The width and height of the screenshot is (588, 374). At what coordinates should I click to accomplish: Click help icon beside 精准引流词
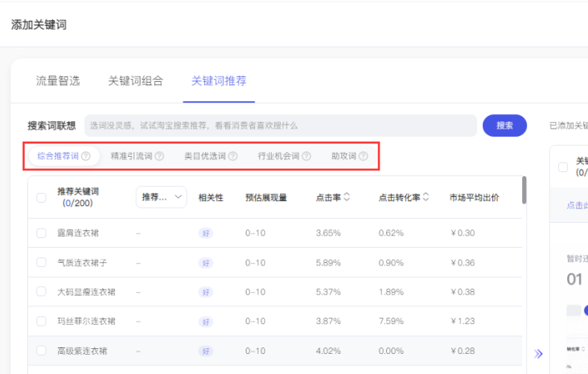[159, 156]
